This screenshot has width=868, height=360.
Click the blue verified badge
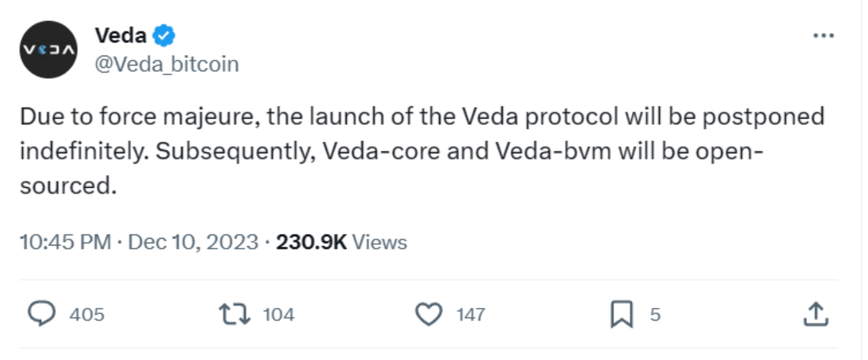pyautogui.click(x=164, y=36)
